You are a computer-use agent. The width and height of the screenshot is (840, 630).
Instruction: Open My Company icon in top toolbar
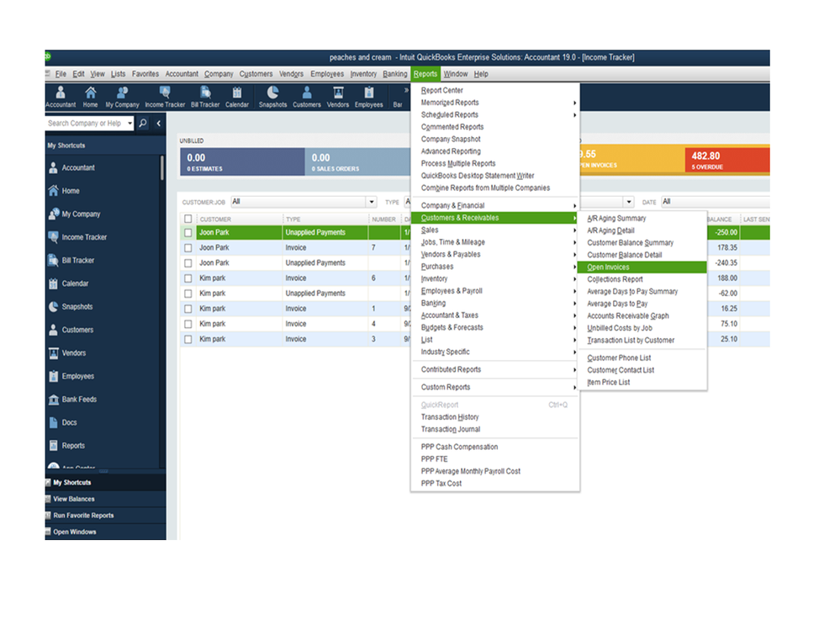pos(122,97)
